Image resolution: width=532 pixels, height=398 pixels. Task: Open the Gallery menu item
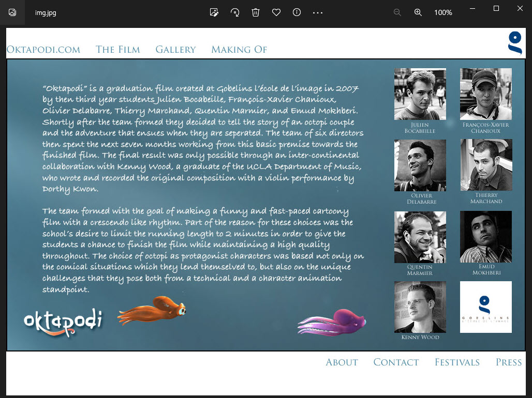[x=176, y=50]
